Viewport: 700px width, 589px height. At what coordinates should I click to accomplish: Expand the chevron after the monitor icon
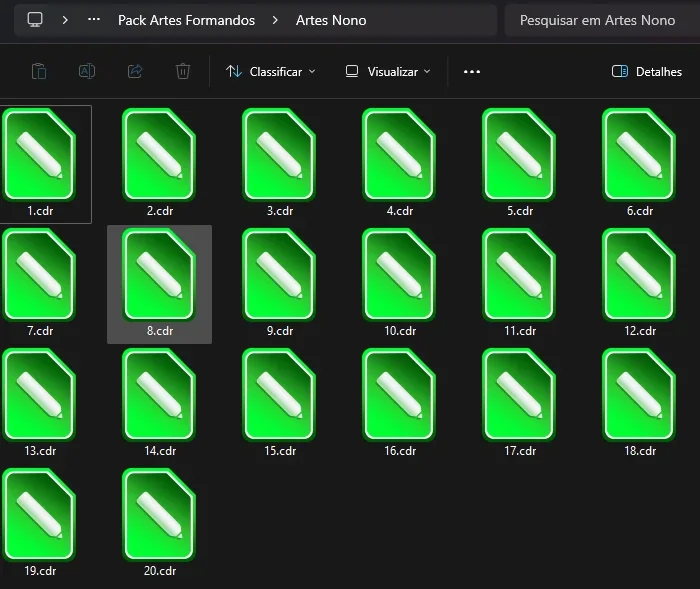(65, 20)
